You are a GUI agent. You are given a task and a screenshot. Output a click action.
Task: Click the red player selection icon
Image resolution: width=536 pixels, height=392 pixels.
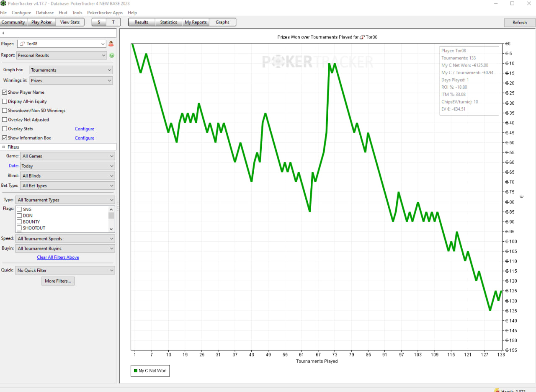coord(111,44)
